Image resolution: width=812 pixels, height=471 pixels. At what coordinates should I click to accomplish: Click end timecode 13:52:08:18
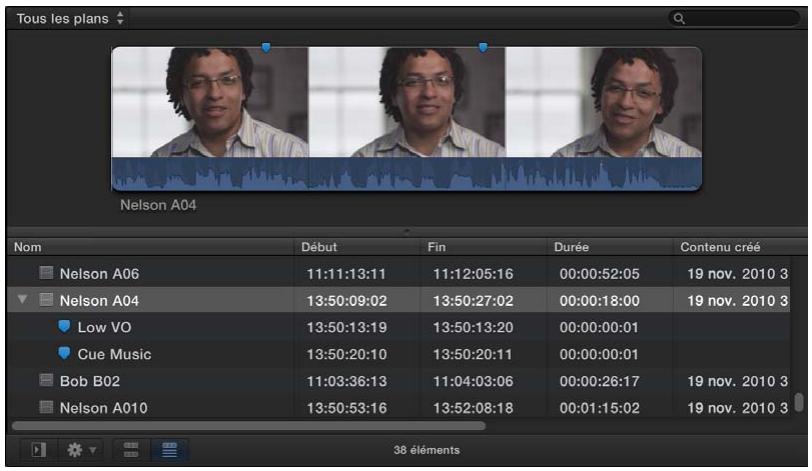coord(473,408)
